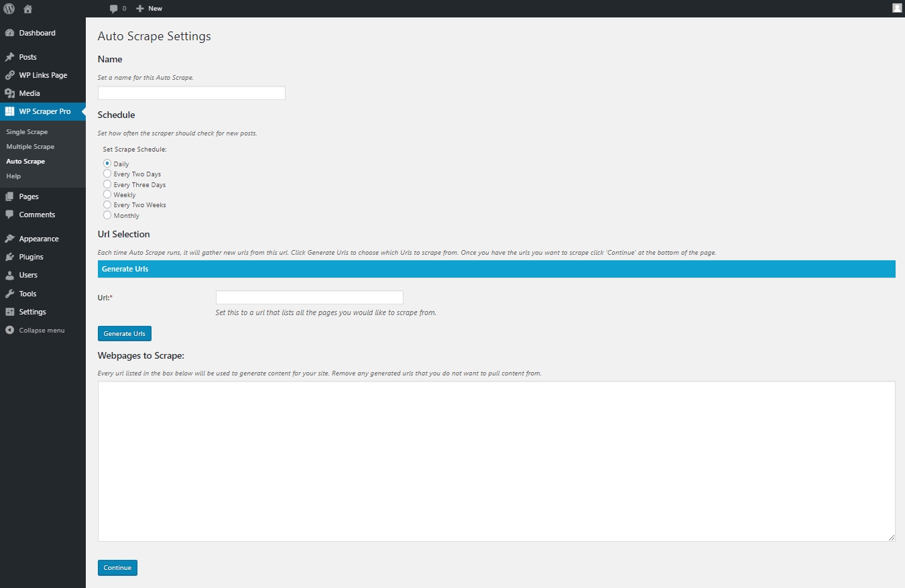Focus the Url text input field
The width and height of the screenshot is (905, 588).
tap(310, 297)
